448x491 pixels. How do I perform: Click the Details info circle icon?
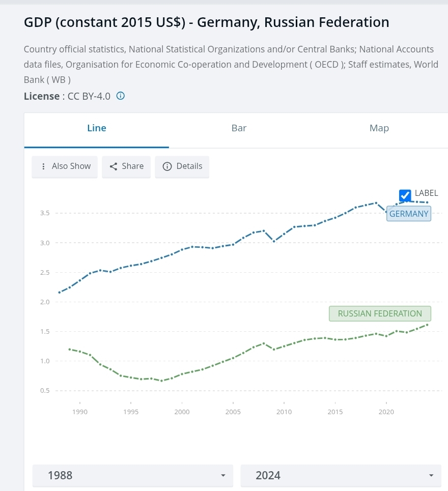point(166,166)
